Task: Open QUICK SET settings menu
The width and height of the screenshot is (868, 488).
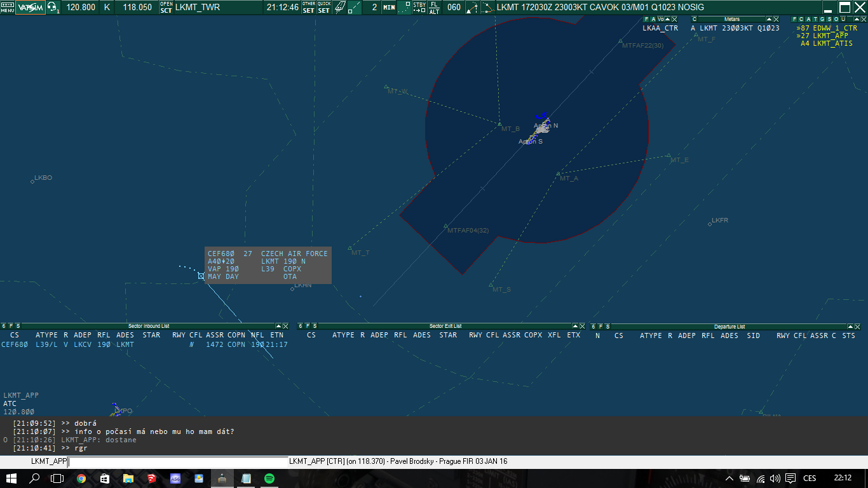Action: 324,8
